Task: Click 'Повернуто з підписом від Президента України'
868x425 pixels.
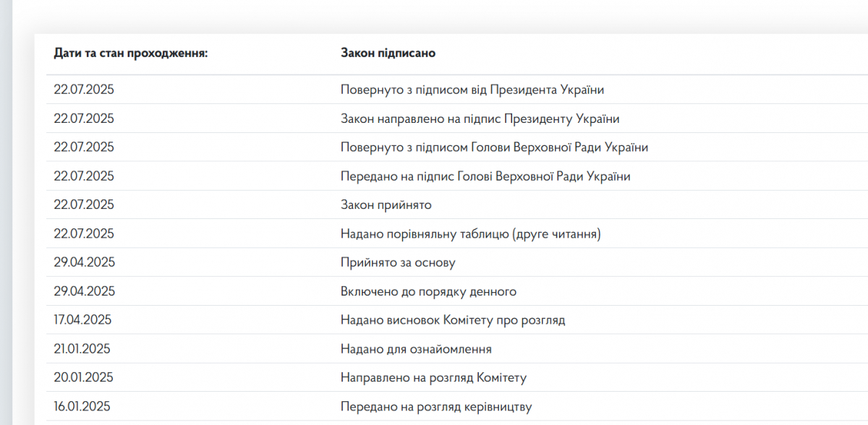Action: tap(472, 90)
